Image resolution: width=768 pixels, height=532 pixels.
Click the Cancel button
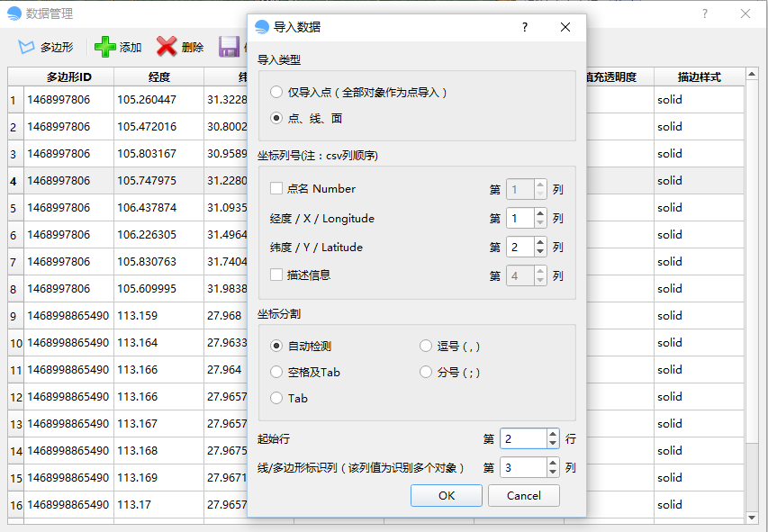pos(524,496)
